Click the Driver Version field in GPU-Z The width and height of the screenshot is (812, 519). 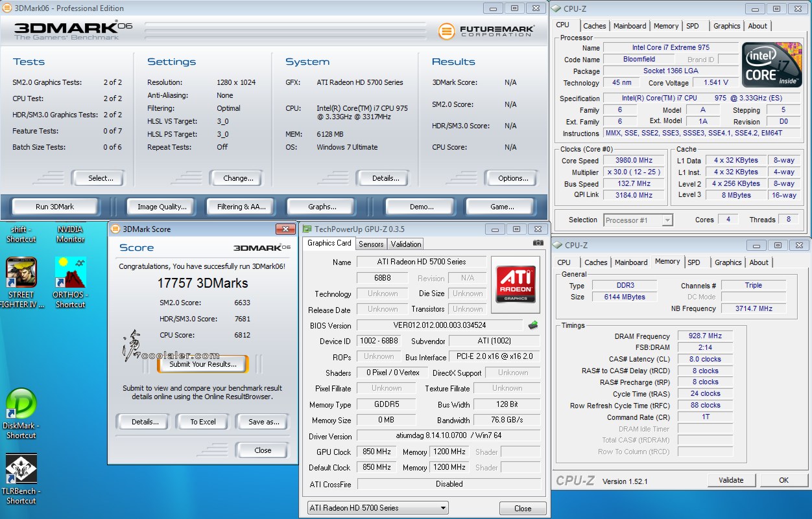pos(449,436)
